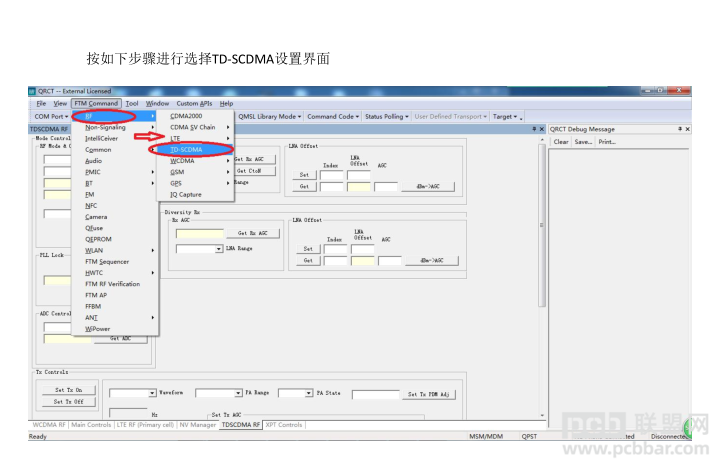Open the Window menu
Image resolution: width=715 pixels, height=476 pixels.
(157, 103)
